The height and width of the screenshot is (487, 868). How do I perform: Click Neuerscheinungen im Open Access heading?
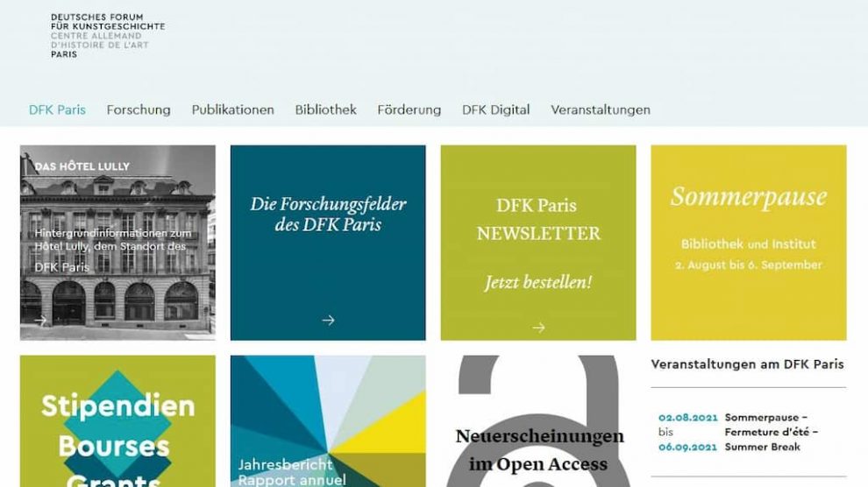click(539, 450)
